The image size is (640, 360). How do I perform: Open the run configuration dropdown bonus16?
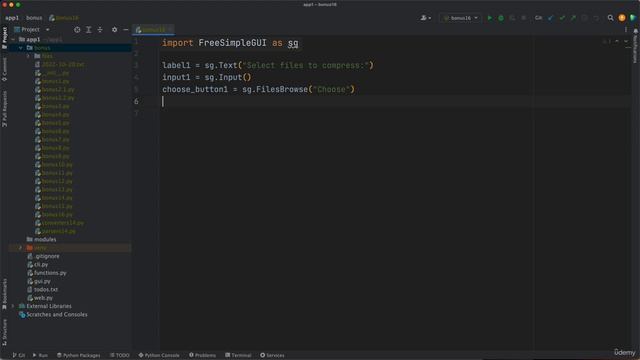pyautogui.click(x=460, y=18)
